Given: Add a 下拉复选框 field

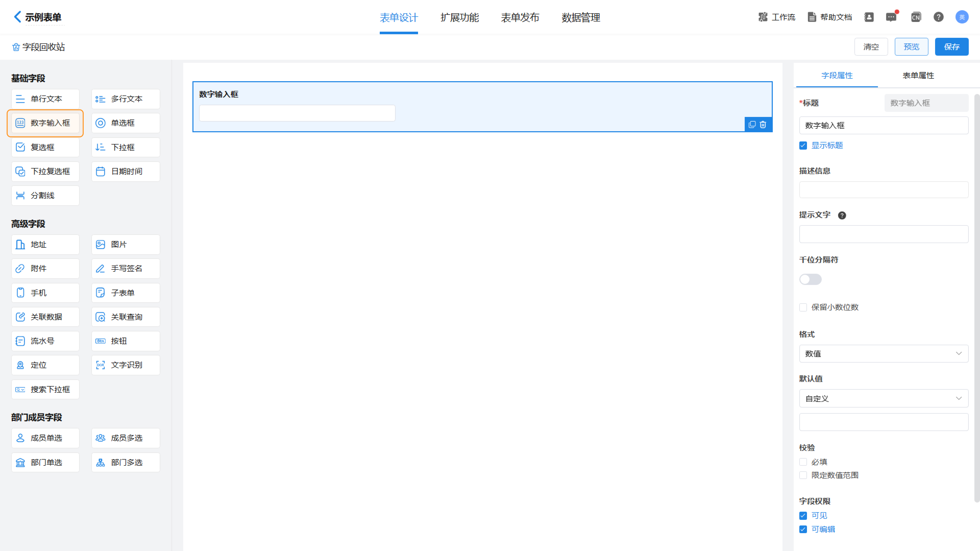Looking at the screenshot, I should 45,171.
